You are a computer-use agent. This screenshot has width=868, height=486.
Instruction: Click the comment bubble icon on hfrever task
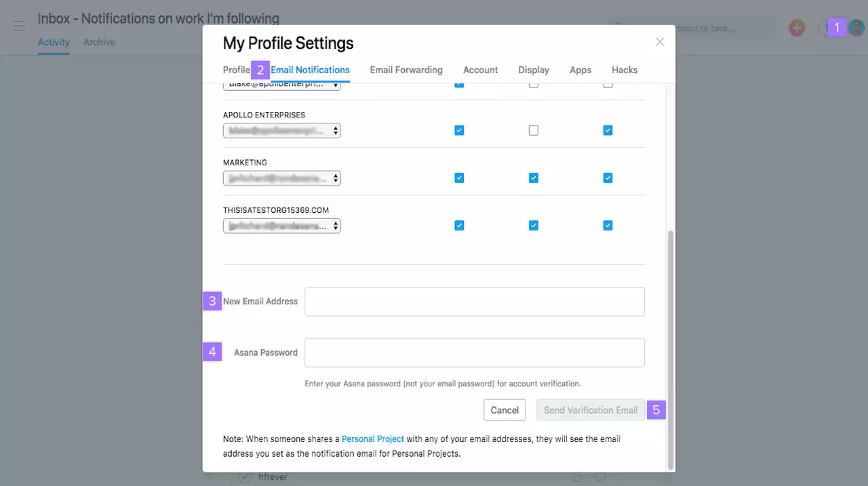600,477
